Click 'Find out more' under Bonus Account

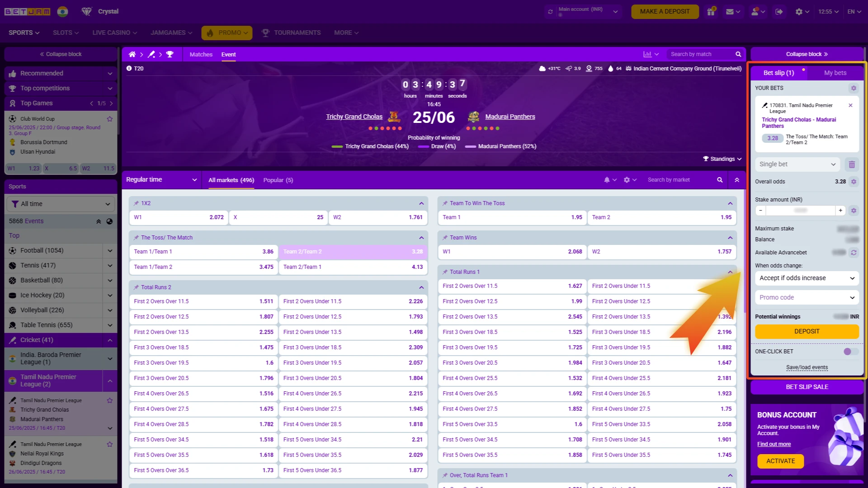774,444
